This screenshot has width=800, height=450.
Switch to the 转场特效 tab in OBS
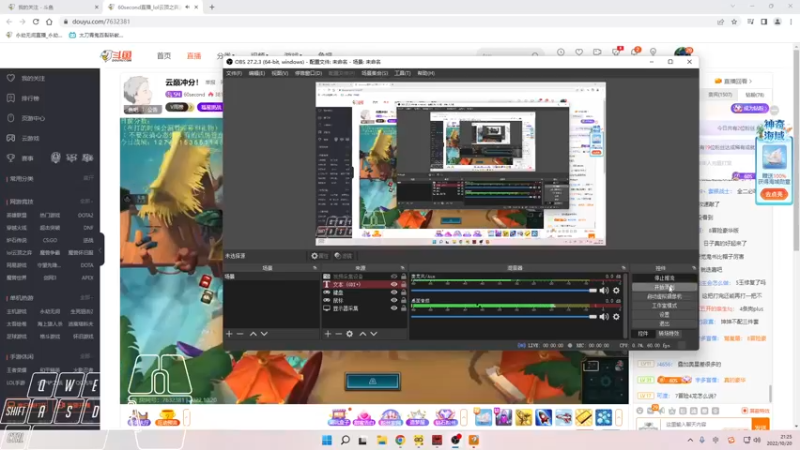coord(668,334)
